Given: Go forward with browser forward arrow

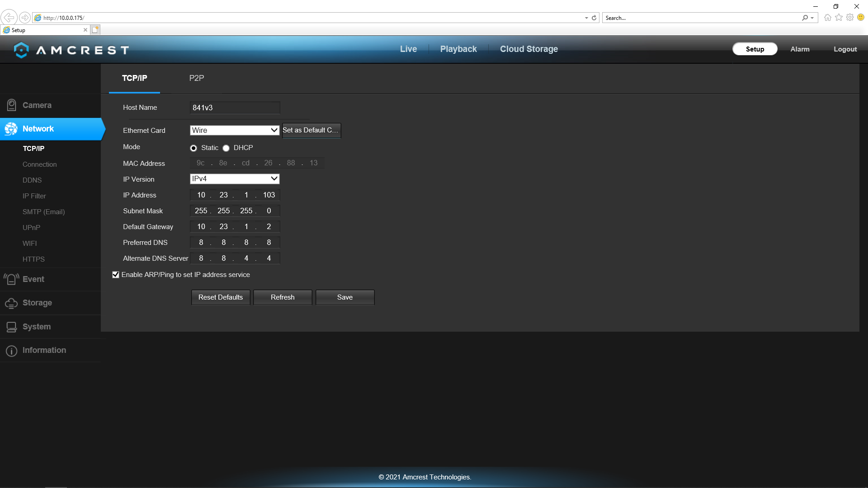Looking at the screenshot, I should coord(25,18).
